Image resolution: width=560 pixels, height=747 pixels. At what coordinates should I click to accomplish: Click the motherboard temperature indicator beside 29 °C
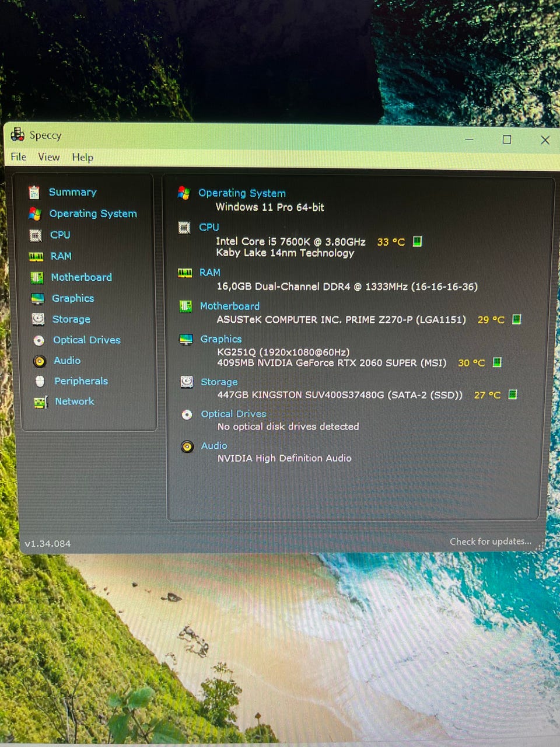(516, 319)
